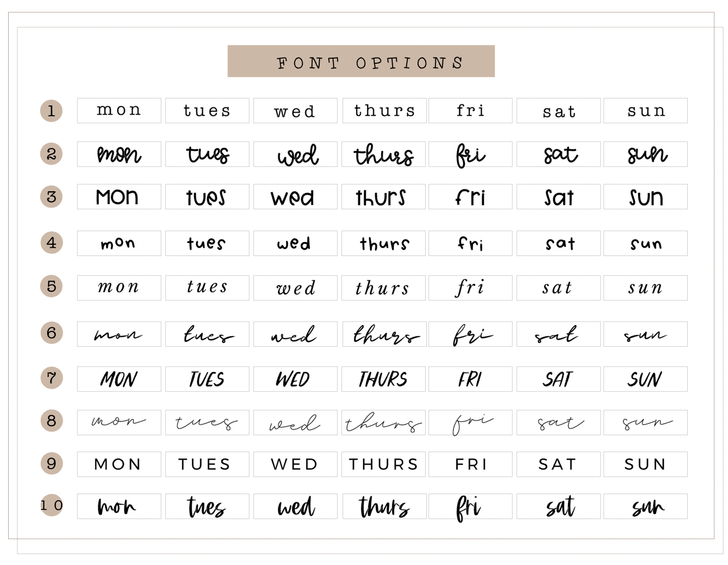Select the uppercase "SAT" box in row 7
The height and width of the screenshot is (565, 728).
point(558,379)
